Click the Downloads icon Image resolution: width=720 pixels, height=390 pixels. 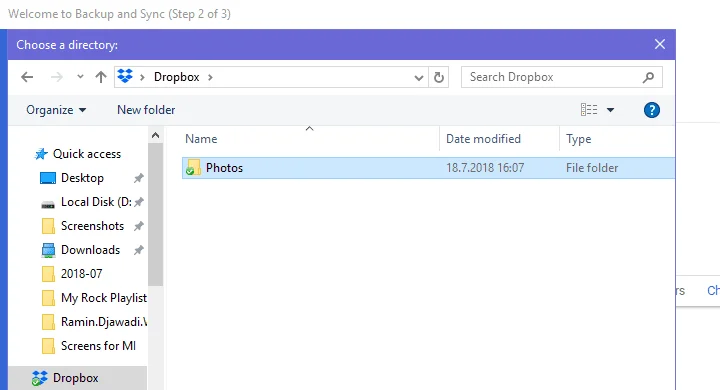48,250
